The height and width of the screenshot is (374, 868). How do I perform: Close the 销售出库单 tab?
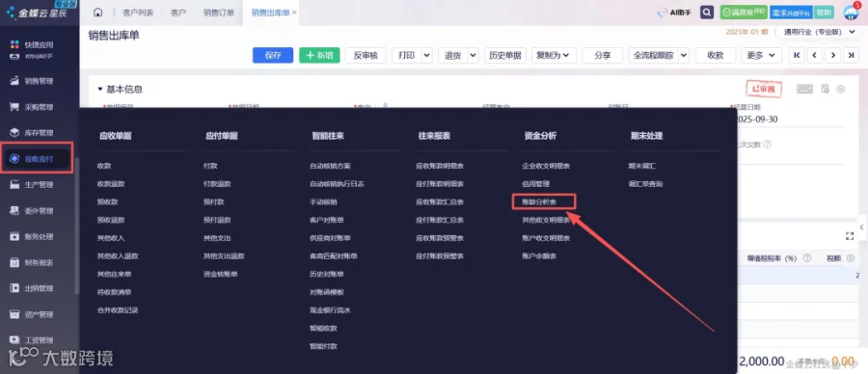(294, 13)
